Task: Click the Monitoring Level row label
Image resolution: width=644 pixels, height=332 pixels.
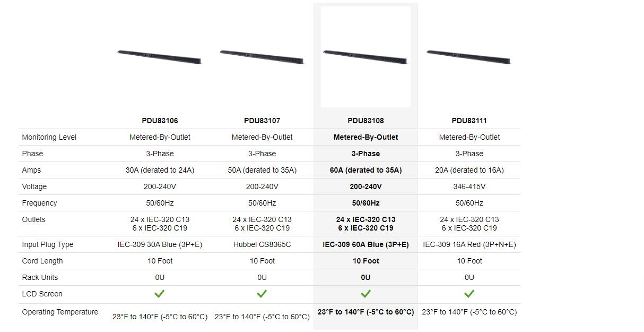Action: pyautogui.click(x=49, y=137)
